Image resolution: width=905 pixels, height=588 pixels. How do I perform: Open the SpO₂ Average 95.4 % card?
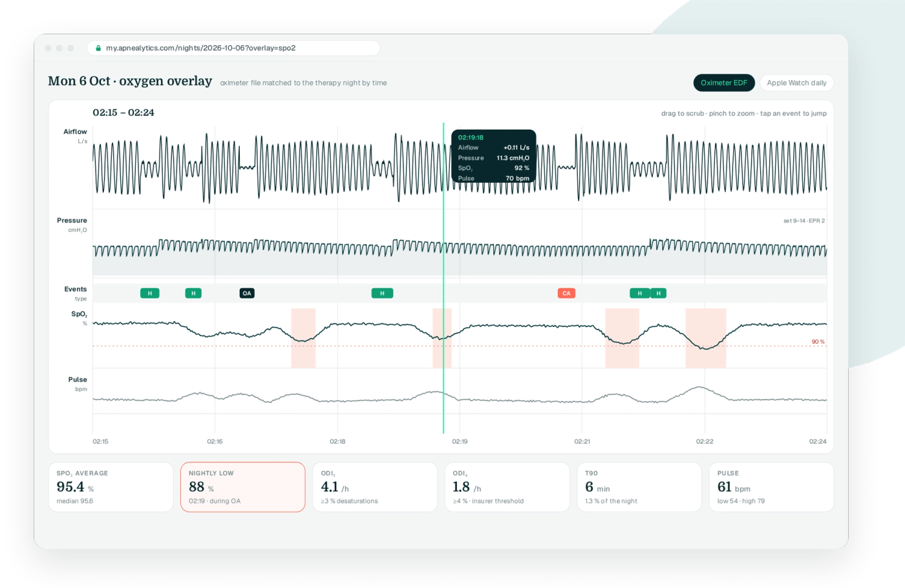(x=111, y=487)
